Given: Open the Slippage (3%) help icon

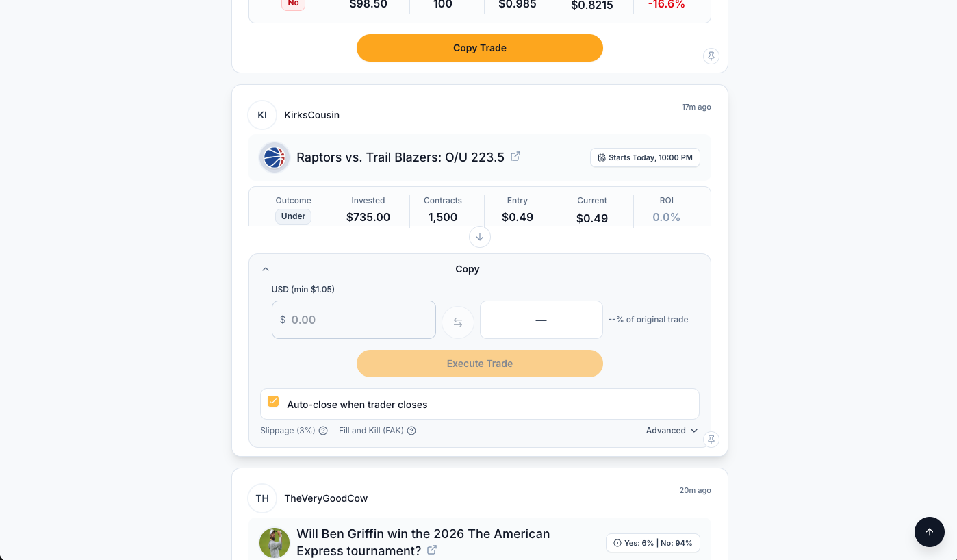Looking at the screenshot, I should click(x=322, y=431).
